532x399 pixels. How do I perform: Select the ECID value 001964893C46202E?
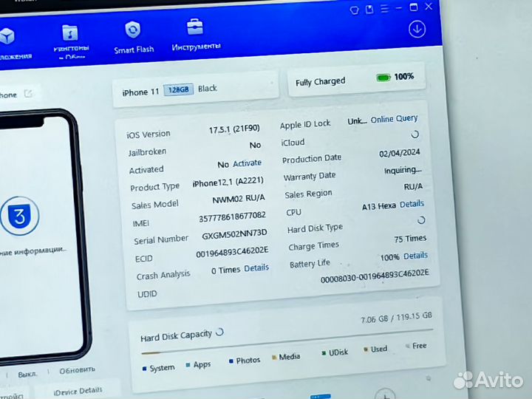point(232,252)
